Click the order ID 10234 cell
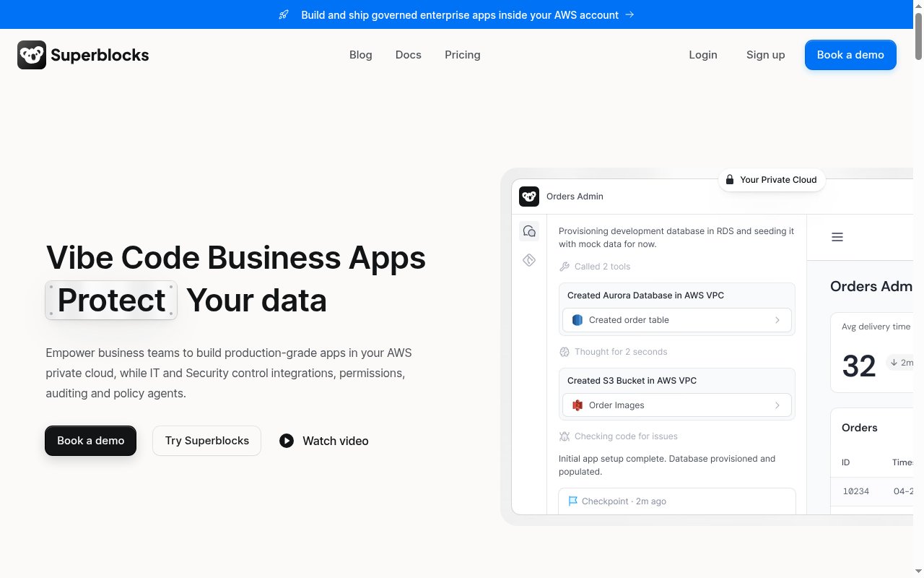 pyautogui.click(x=856, y=491)
